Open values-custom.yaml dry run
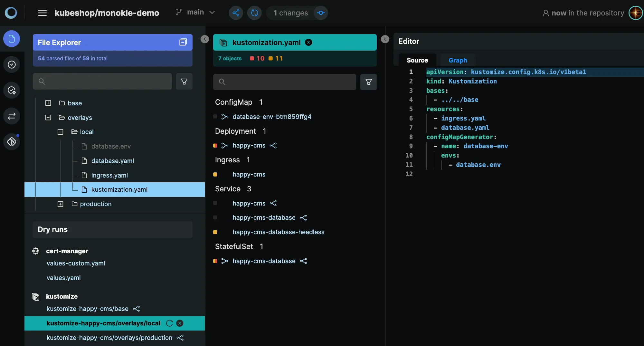The image size is (644, 346). (x=76, y=264)
